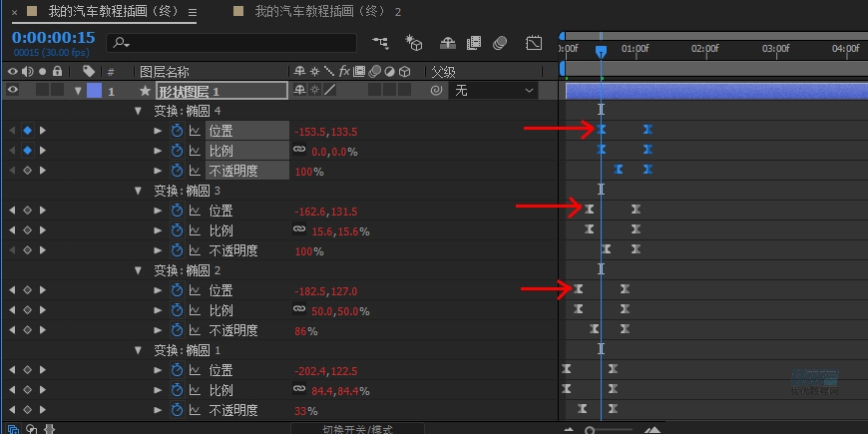Screen dimensions: 868x434
Task: Click shy switch of 形状图层 1
Action: pos(299,90)
